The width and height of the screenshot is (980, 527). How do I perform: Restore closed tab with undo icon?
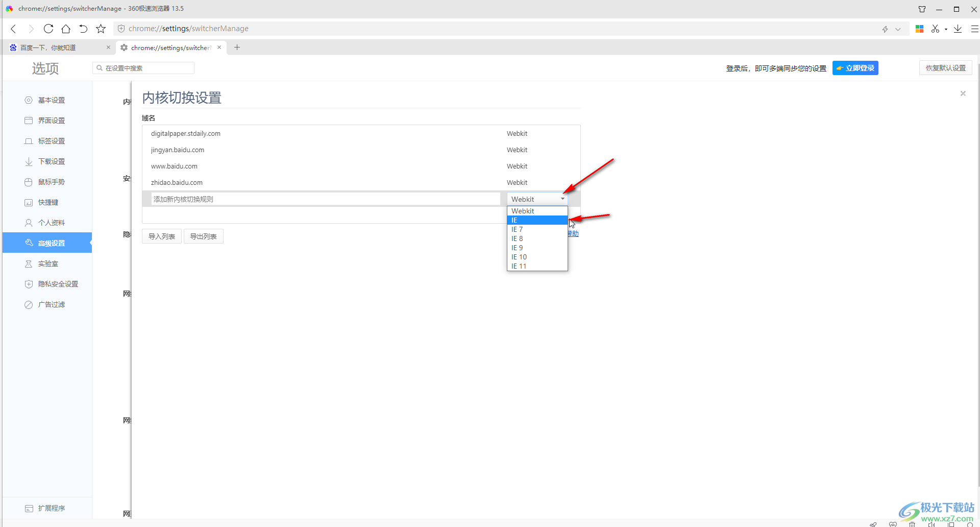tap(83, 29)
